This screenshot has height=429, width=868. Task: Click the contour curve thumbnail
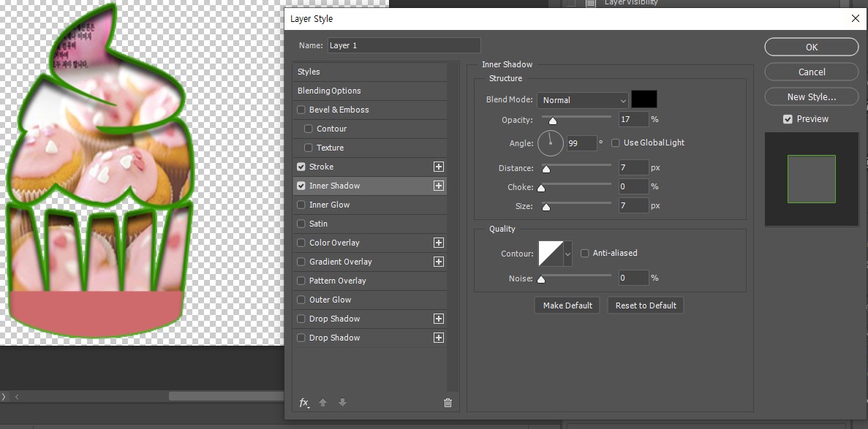(551, 254)
